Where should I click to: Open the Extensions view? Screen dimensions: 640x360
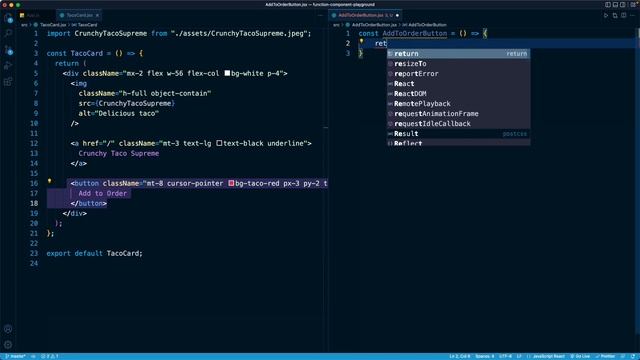(x=8, y=82)
